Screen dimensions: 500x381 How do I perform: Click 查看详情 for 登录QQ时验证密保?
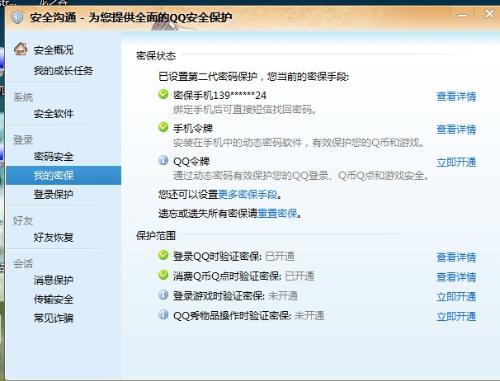point(456,257)
